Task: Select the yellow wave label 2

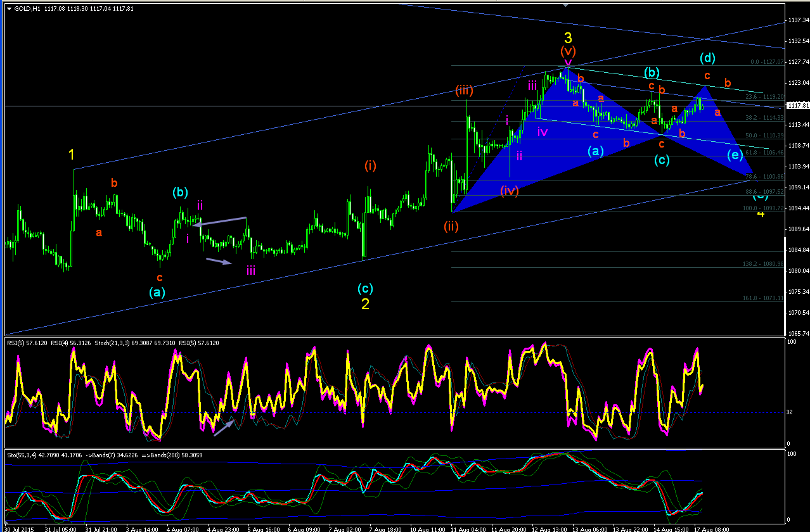Action: tap(365, 303)
